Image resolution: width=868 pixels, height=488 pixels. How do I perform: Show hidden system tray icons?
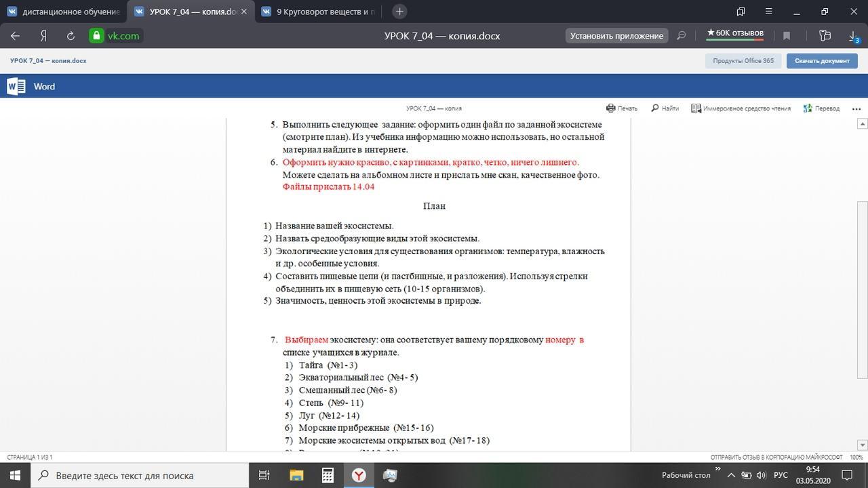(731, 475)
